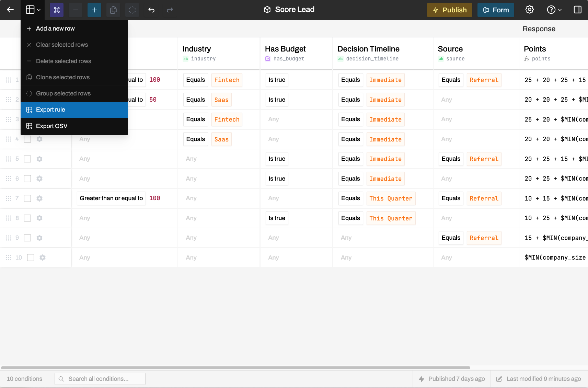Open the settings gear icon

point(529,9)
